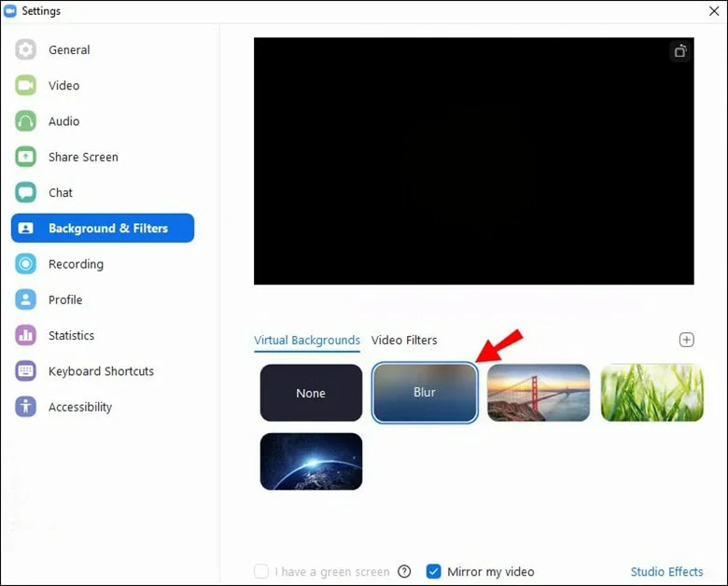This screenshot has height=586, width=728.
Task: Switch to the Video Filters tab
Action: tap(404, 341)
